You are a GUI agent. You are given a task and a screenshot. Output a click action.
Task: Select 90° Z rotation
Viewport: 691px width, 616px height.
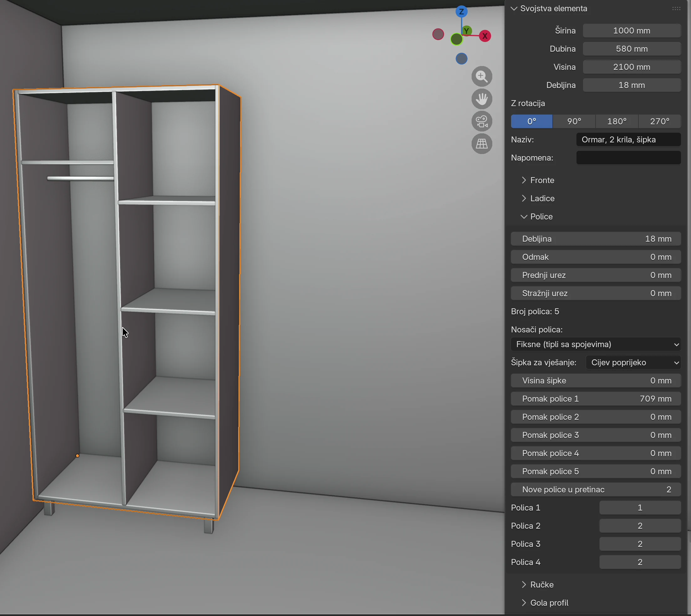(x=574, y=121)
